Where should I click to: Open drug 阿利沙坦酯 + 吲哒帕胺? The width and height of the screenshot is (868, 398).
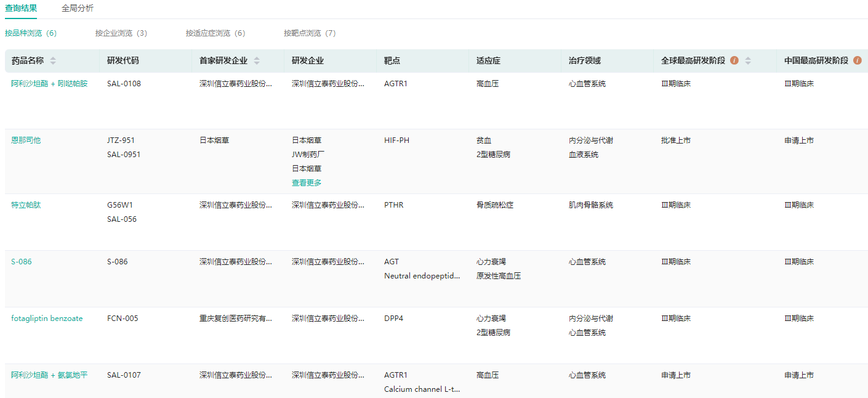[49, 84]
